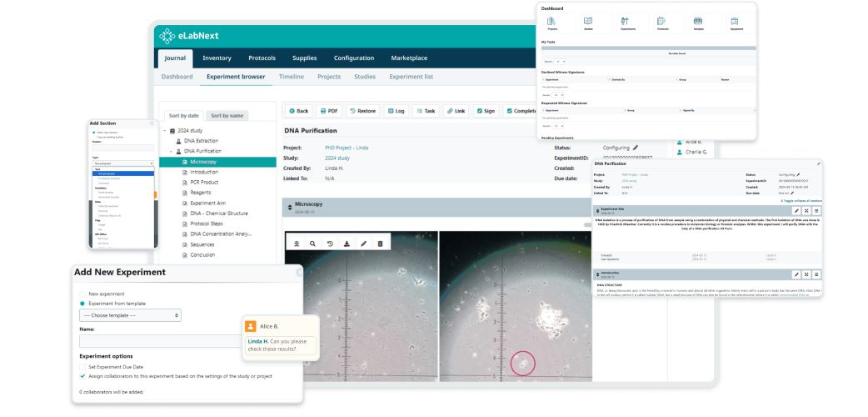Select Copy an existing section radio option
The image size is (868, 417).
tap(93, 137)
